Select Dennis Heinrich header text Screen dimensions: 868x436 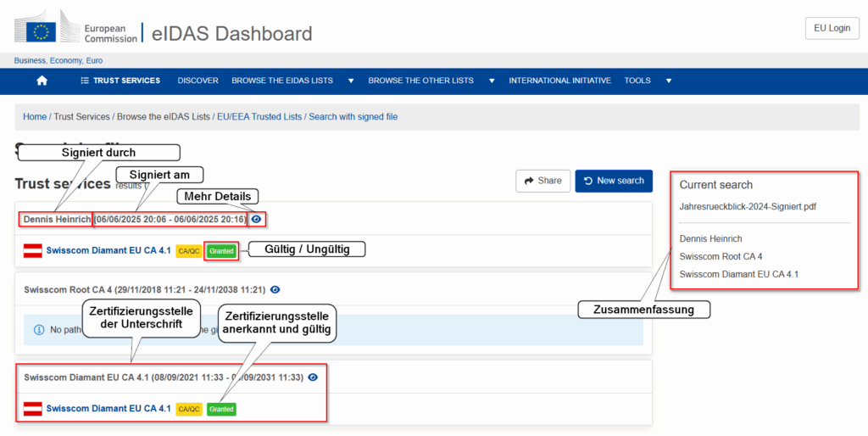(x=57, y=220)
